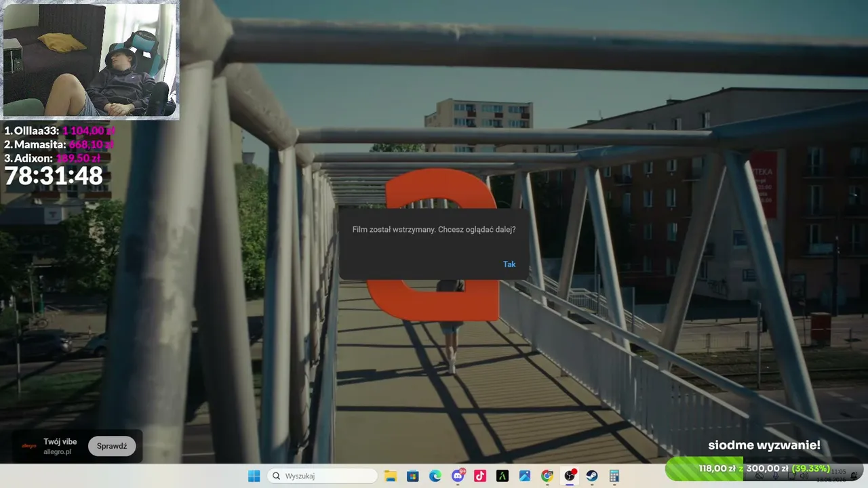868x488 pixels.
Task: Open Microsoft Store from the taskbar
Action: [x=412, y=476]
